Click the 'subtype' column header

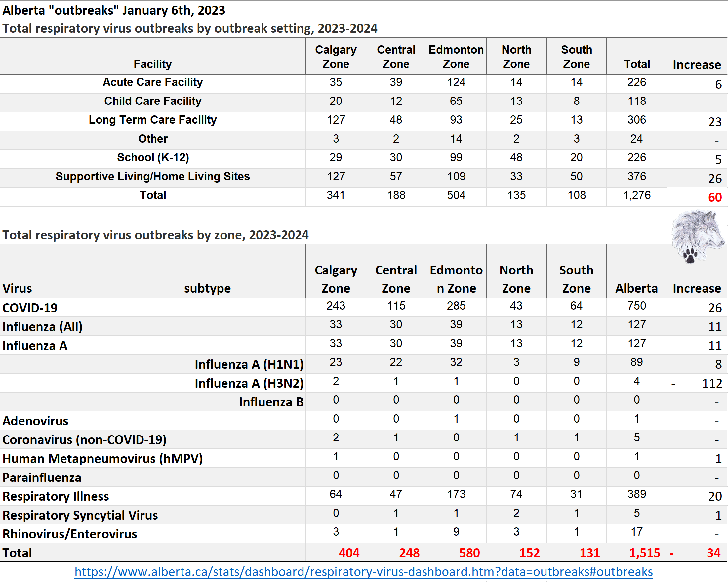207,288
